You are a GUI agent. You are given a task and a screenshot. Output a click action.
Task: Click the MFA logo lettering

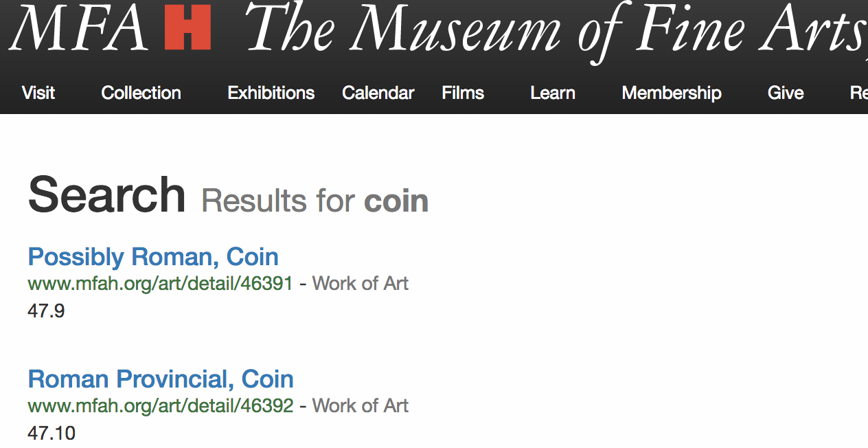(78, 27)
